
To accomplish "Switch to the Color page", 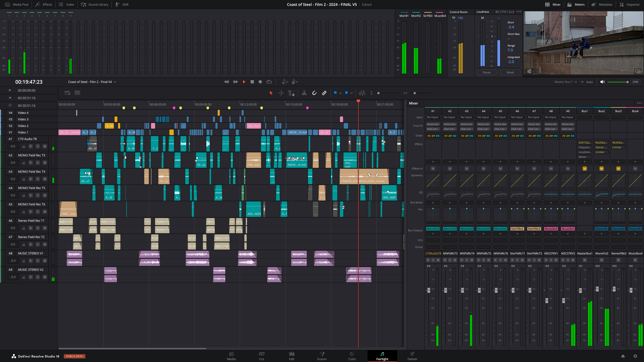I will coord(352,356).
